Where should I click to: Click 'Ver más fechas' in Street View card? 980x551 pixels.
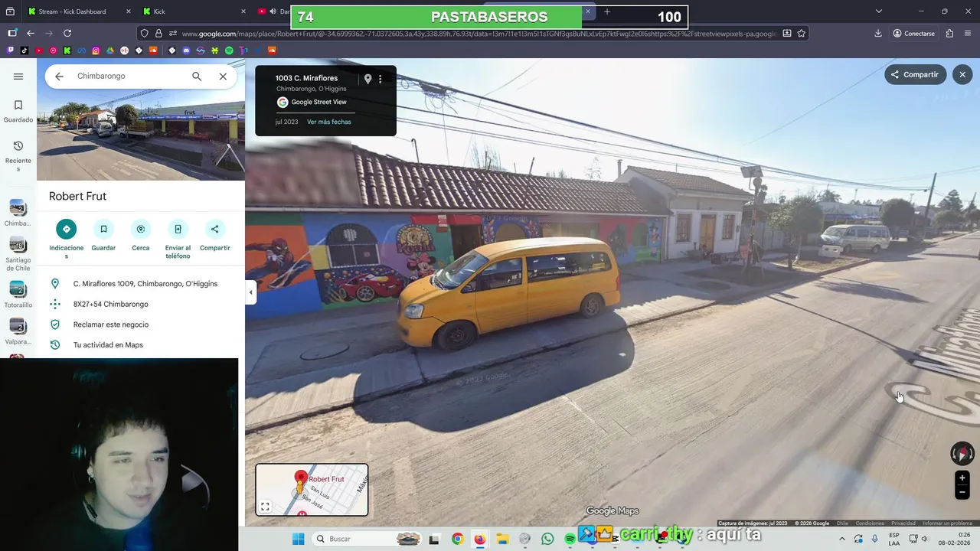[329, 122]
